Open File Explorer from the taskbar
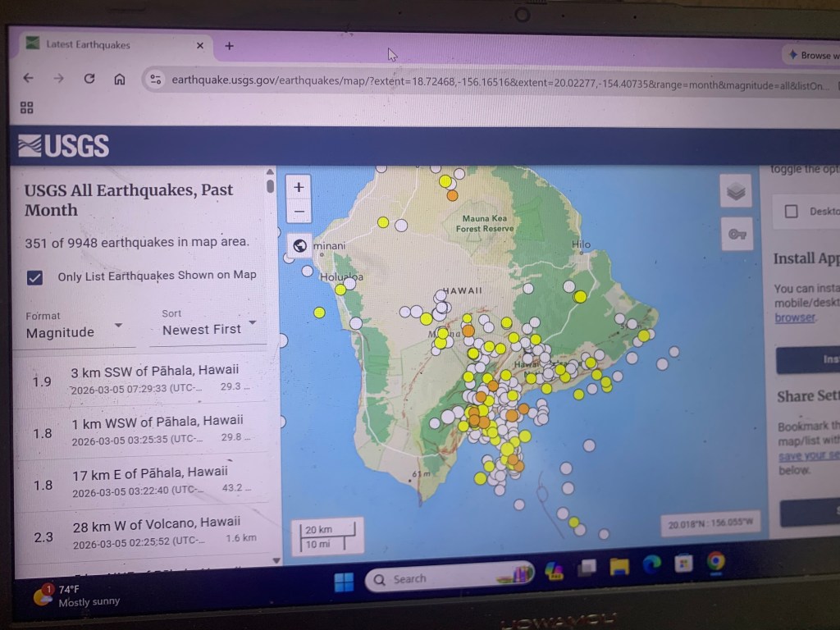840x630 pixels. (x=619, y=565)
